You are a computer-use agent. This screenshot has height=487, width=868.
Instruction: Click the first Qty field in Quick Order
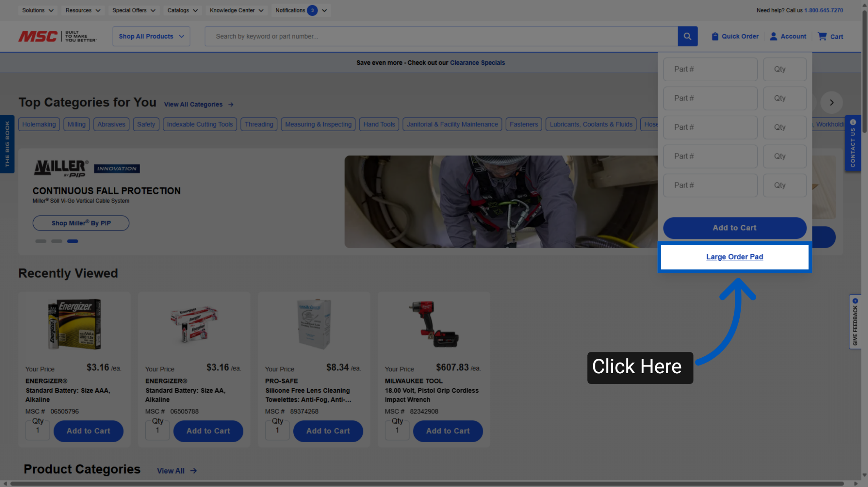click(x=785, y=69)
